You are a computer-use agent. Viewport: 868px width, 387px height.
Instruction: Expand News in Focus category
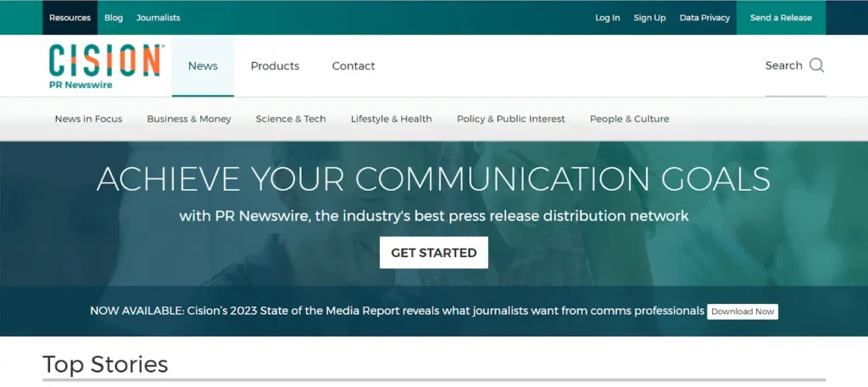click(88, 119)
